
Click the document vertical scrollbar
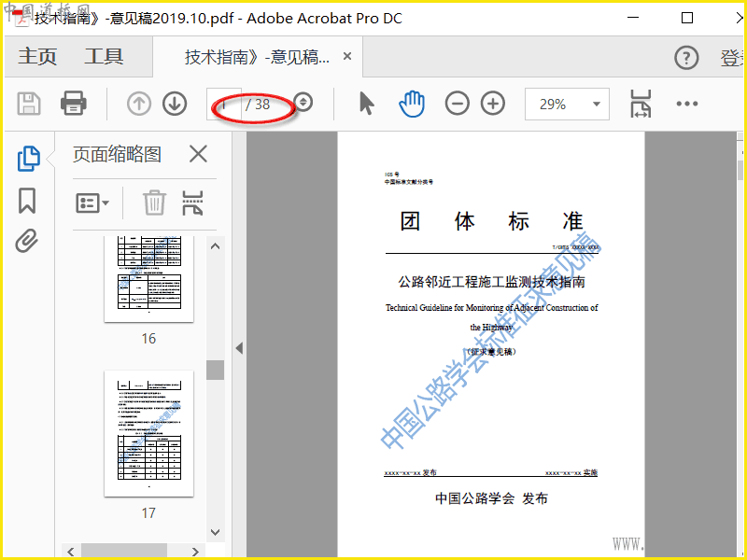(x=740, y=171)
